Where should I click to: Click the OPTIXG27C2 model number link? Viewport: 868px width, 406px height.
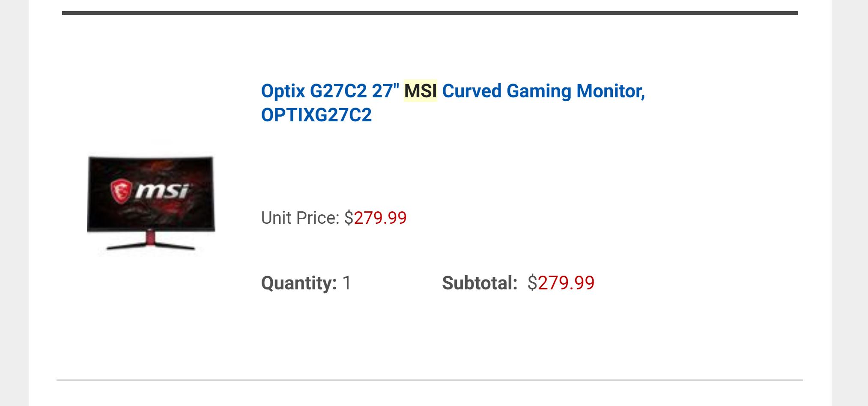click(x=316, y=115)
